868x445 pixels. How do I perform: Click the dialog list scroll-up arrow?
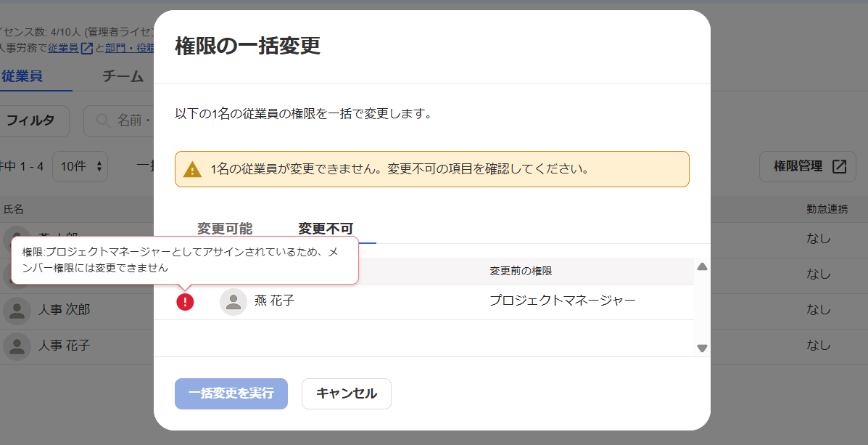pyautogui.click(x=702, y=266)
